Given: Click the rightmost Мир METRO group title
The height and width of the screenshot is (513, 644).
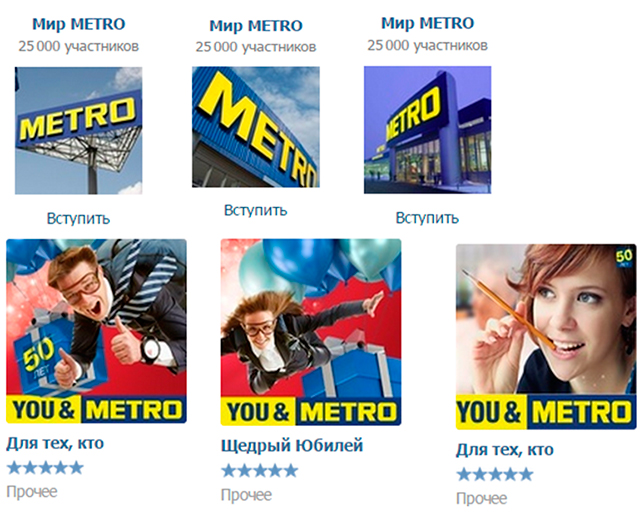Looking at the screenshot, I should tap(428, 23).
